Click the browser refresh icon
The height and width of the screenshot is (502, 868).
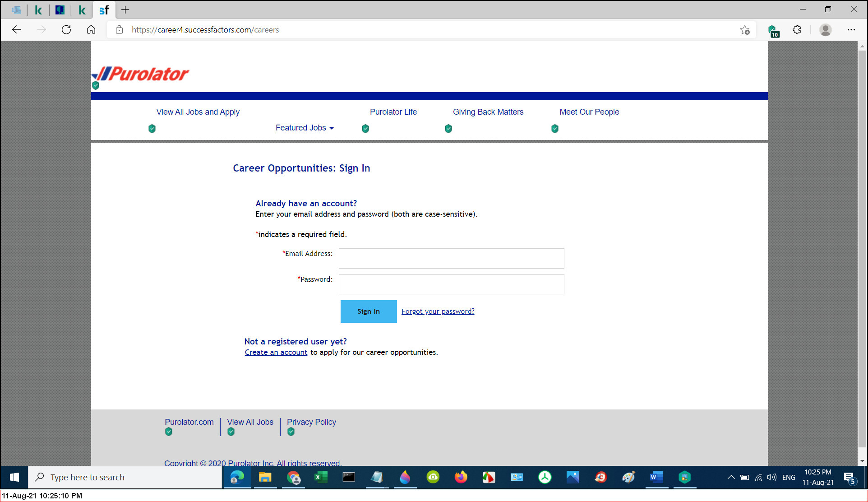pos(66,30)
